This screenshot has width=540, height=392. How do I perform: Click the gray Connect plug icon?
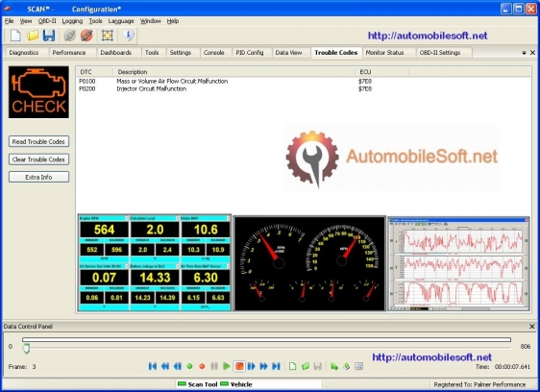tap(69, 36)
